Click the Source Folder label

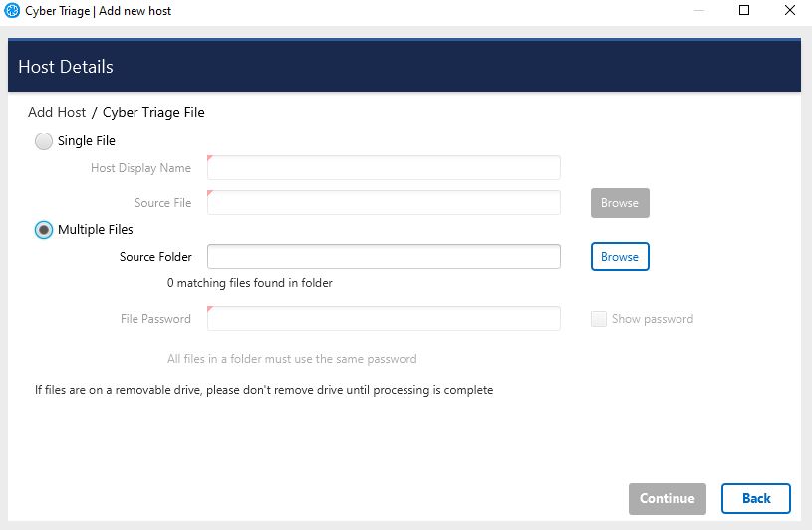pyautogui.click(x=155, y=257)
